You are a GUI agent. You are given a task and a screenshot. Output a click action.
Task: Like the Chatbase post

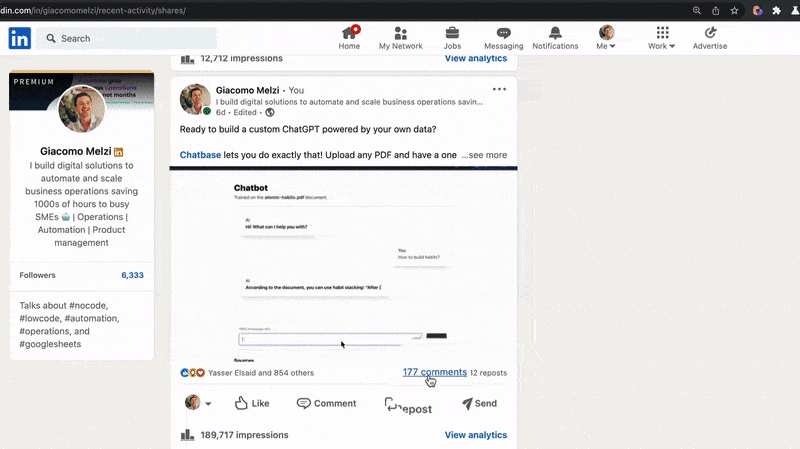pos(252,403)
